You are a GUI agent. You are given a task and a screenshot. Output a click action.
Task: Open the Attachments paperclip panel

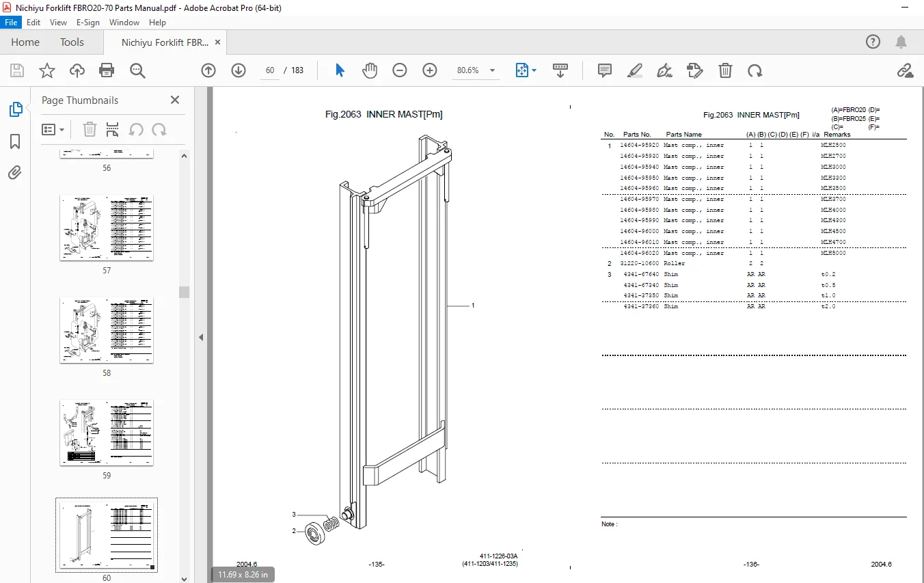pos(15,173)
